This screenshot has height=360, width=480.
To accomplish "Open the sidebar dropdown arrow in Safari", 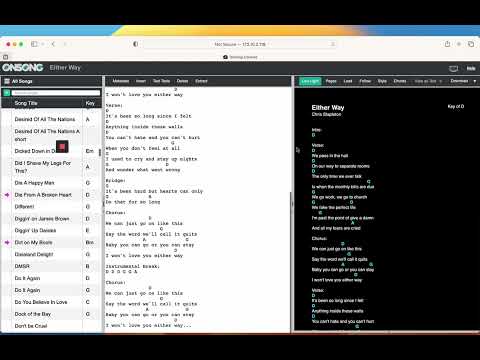I will pos(42,44).
